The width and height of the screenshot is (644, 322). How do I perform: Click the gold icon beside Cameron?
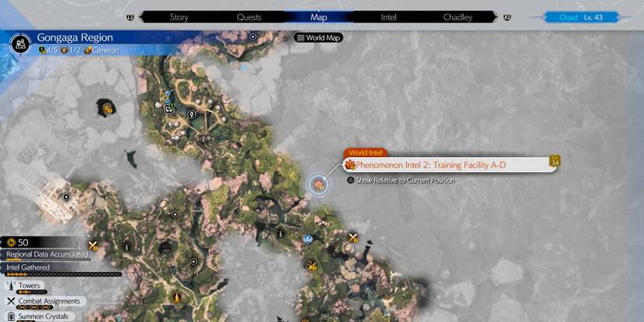point(87,51)
